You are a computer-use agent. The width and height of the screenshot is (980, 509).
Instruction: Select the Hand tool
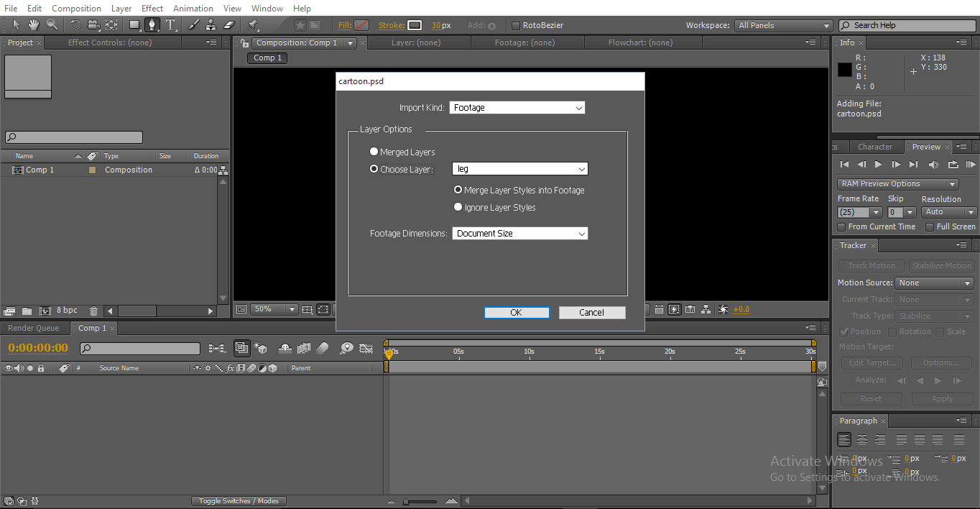[x=34, y=24]
